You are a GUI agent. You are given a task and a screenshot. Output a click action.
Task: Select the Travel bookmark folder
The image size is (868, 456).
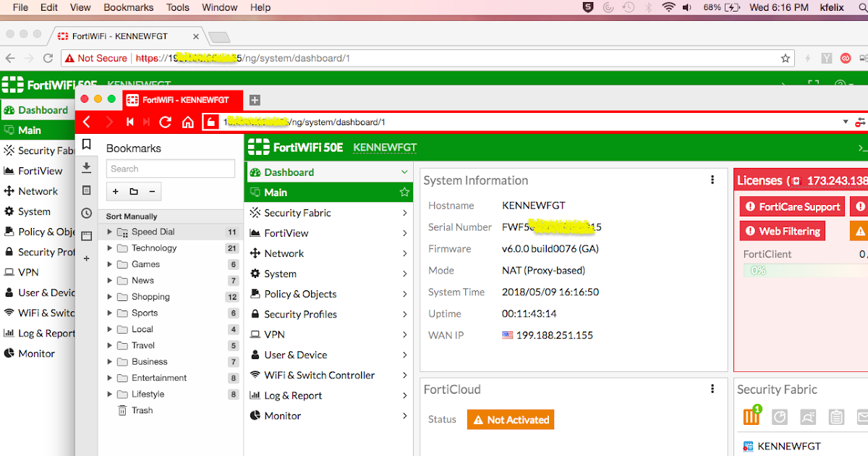[143, 345]
